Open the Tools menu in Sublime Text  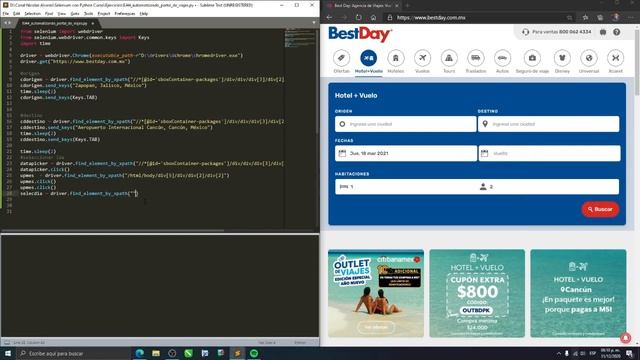pos(89,13)
